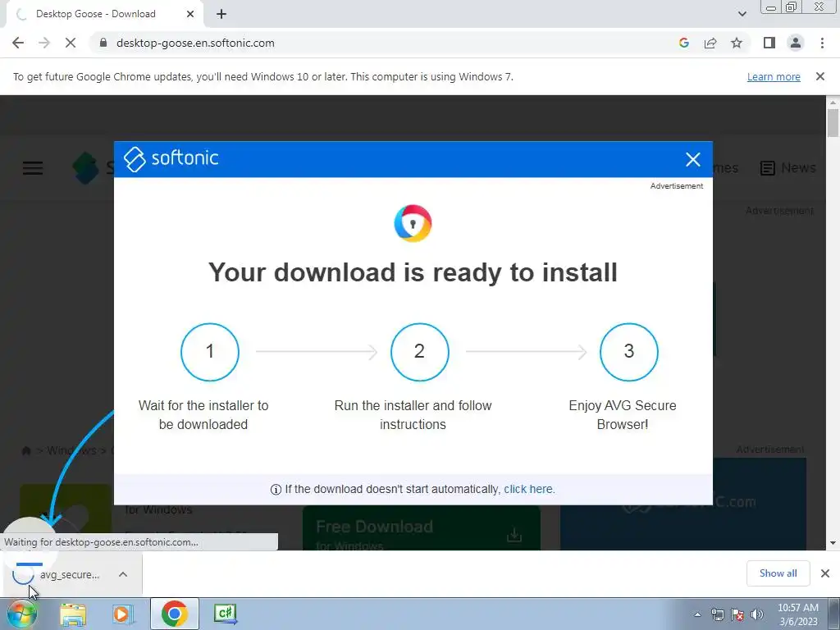Click 'Wait for the installer to be downloaded' text

203,414
